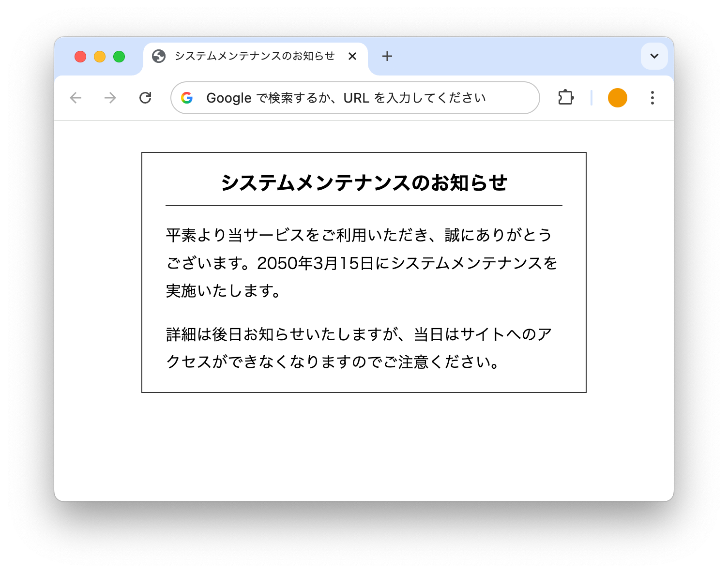
Task: Click the page heading システムメンテナンスのお知らせ
Action: pyautogui.click(x=364, y=183)
